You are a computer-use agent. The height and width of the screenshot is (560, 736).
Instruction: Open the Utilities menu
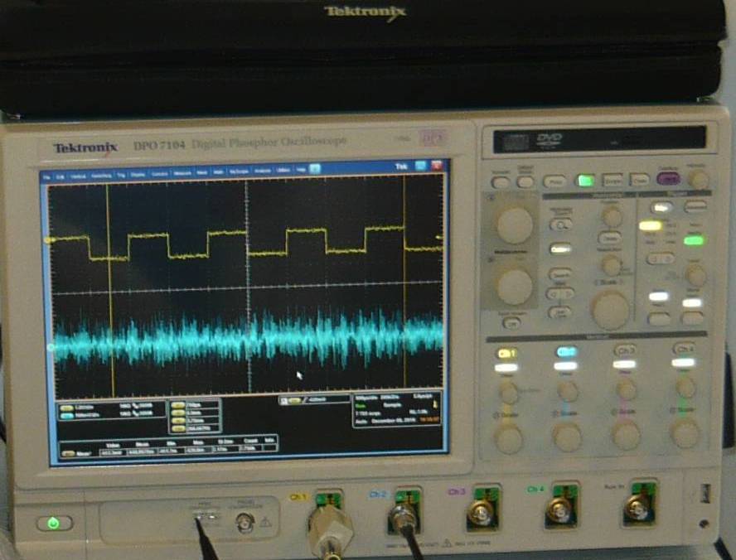pyautogui.click(x=283, y=171)
